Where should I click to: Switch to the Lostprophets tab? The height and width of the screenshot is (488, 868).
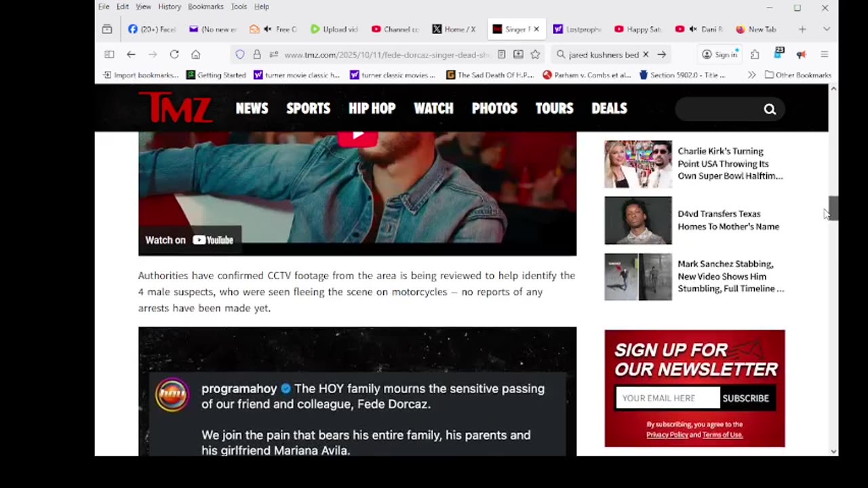(577, 29)
